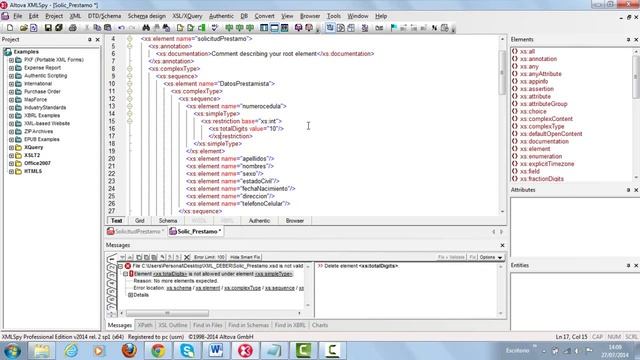Open the Find in Files tab
The image size is (640, 360).
pos(207,325)
